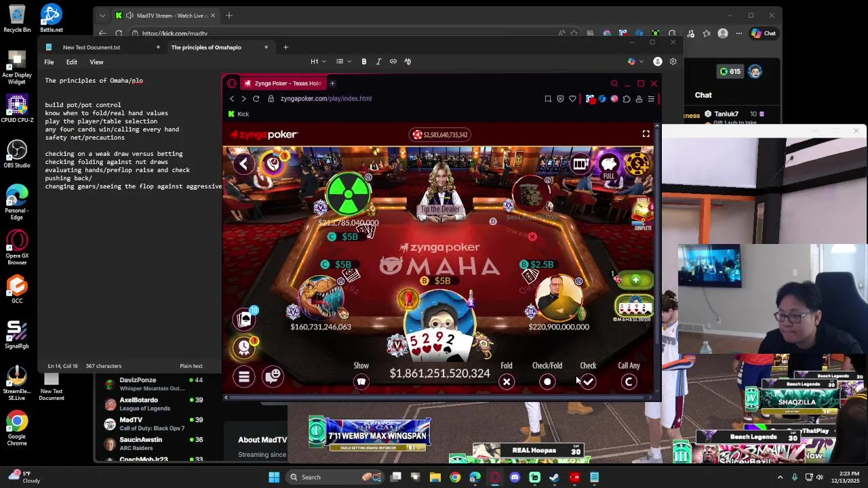Viewport: 868px width, 488px height.
Task: Open the Opera Easy Setup menu
Action: tap(651, 98)
